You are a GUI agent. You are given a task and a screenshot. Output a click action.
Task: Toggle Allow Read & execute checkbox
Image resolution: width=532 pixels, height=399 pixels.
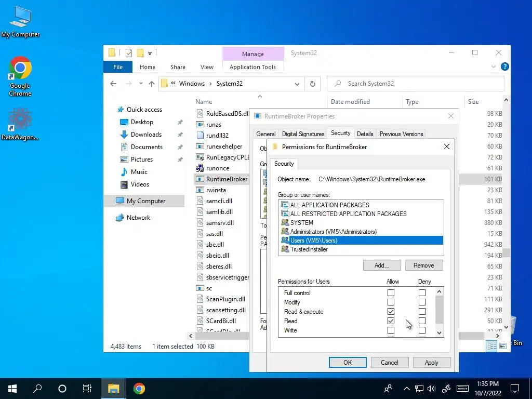(x=391, y=312)
